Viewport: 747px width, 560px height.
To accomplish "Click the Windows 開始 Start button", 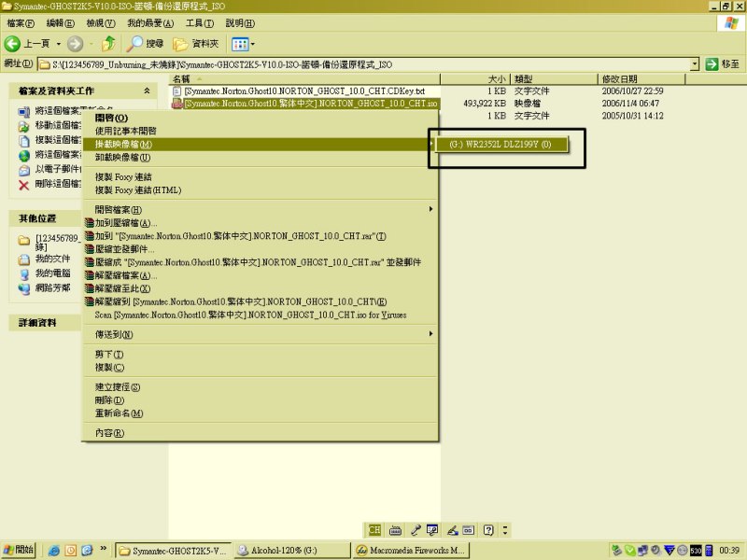I will point(18,550).
